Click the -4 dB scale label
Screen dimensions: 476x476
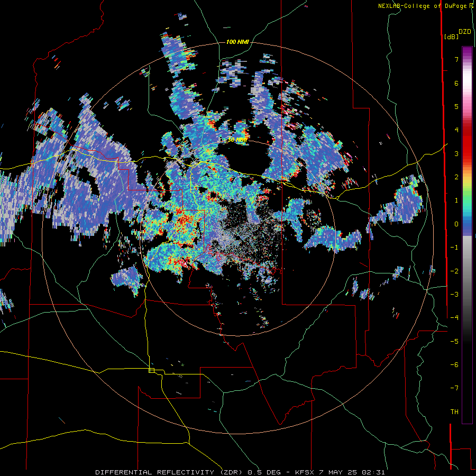[x=454, y=318]
